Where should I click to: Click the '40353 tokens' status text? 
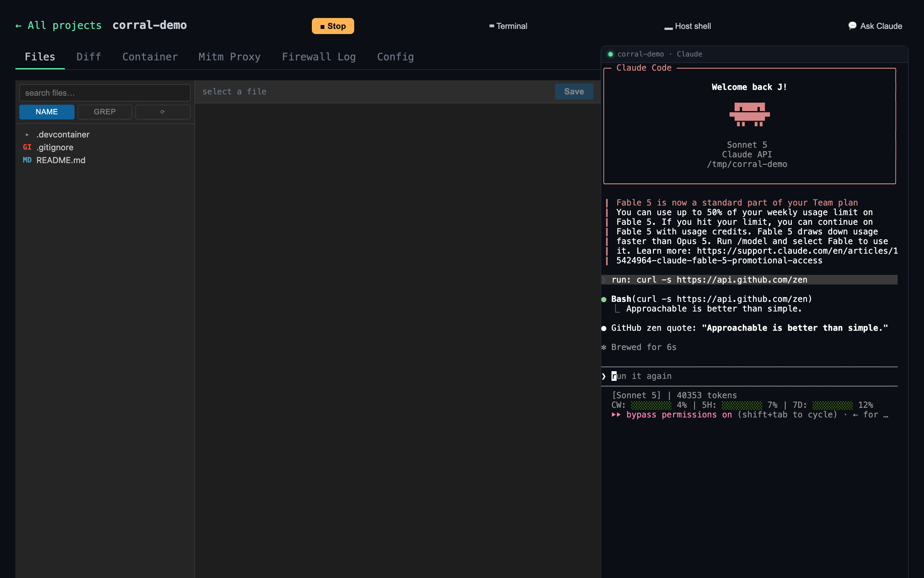point(707,395)
